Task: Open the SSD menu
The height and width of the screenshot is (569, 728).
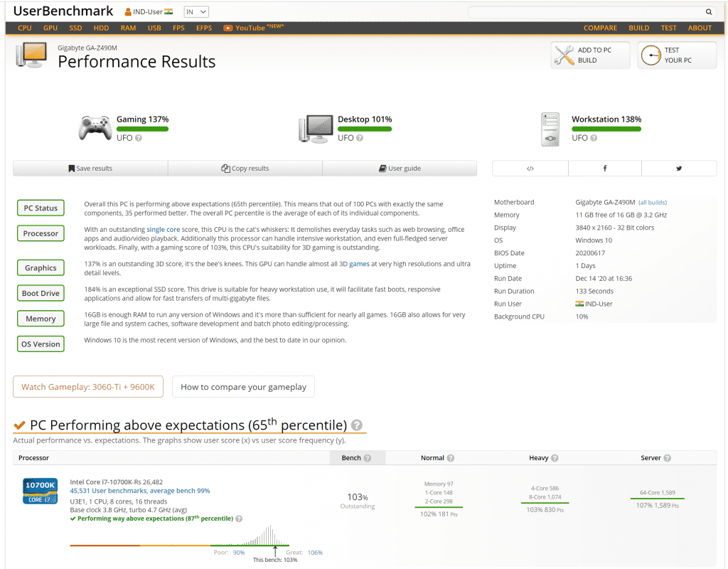Action: point(75,28)
